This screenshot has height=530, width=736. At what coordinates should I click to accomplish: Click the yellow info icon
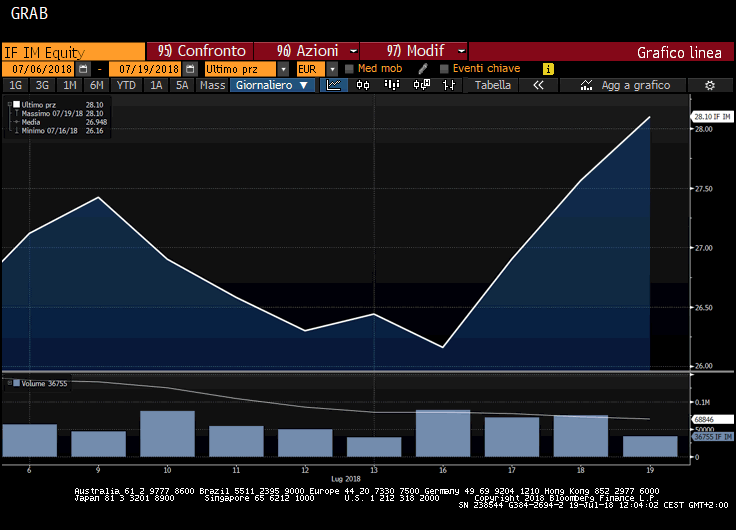point(548,69)
